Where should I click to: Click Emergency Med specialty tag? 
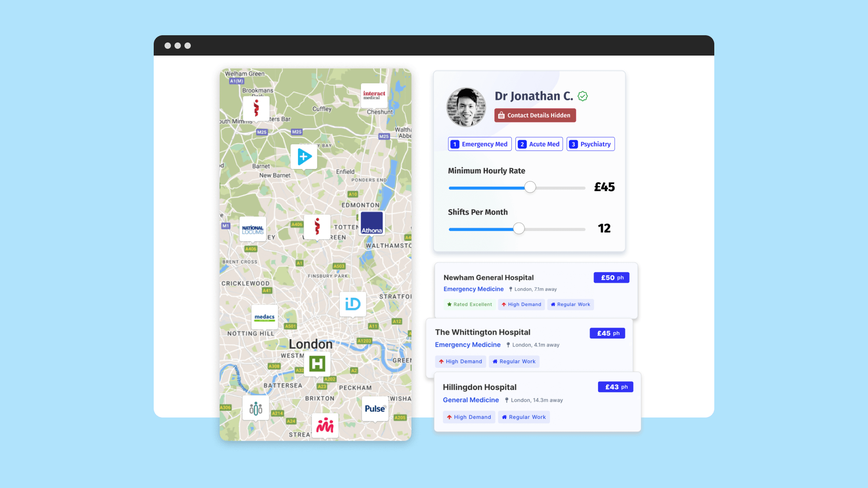point(480,144)
